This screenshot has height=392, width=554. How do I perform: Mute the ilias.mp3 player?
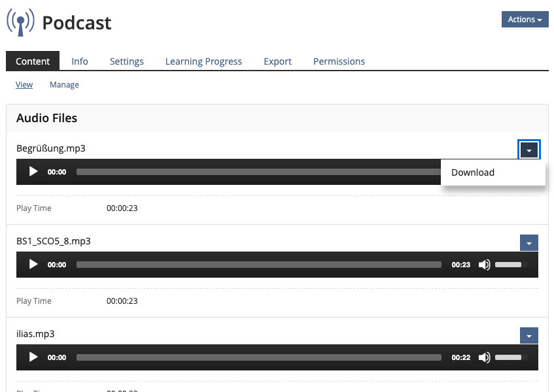pyautogui.click(x=484, y=357)
